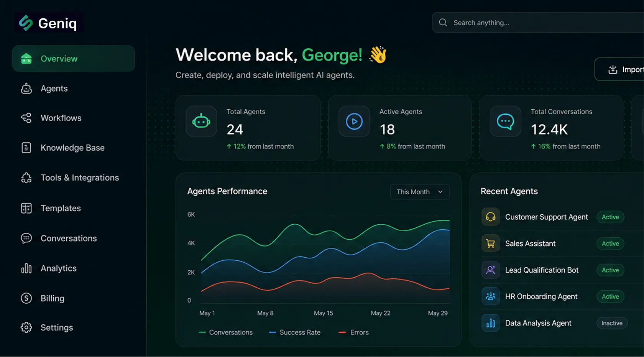Open Analytics from the sidebar
This screenshot has height=357, width=644.
tap(74, 268)
